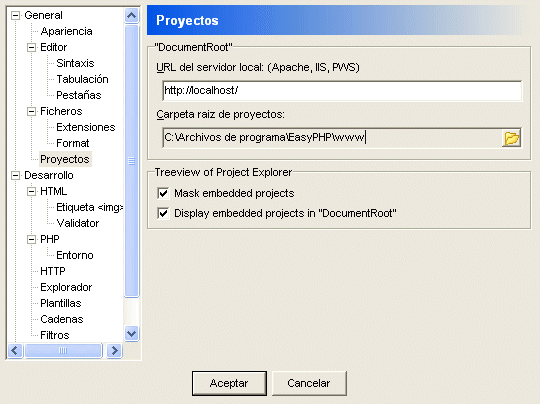Collapse the Ficheros tree node
This screenshot has height=404, width=540.
click(31, 111)
